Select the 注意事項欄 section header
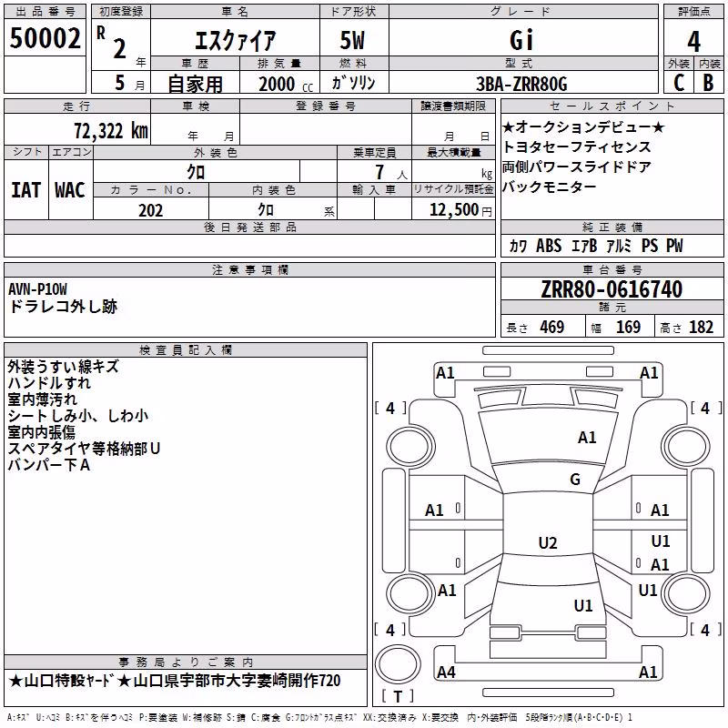The height and width of the screenshot is (728, 728). (x=249, y=269)
